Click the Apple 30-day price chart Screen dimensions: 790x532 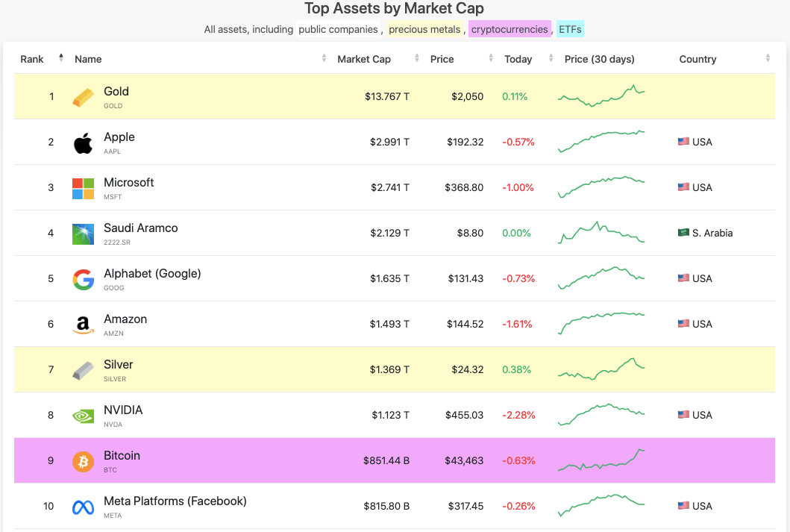tap(601, 141)
